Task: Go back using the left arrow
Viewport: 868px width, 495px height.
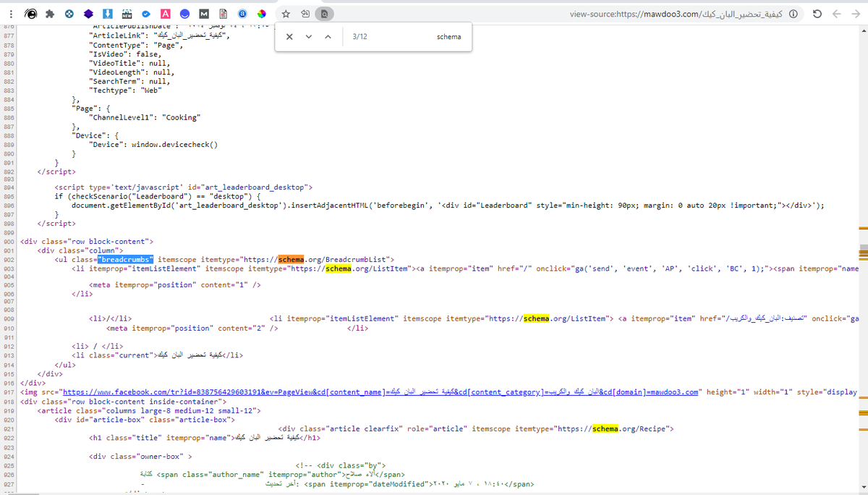Action: click(x=836, y=14)
